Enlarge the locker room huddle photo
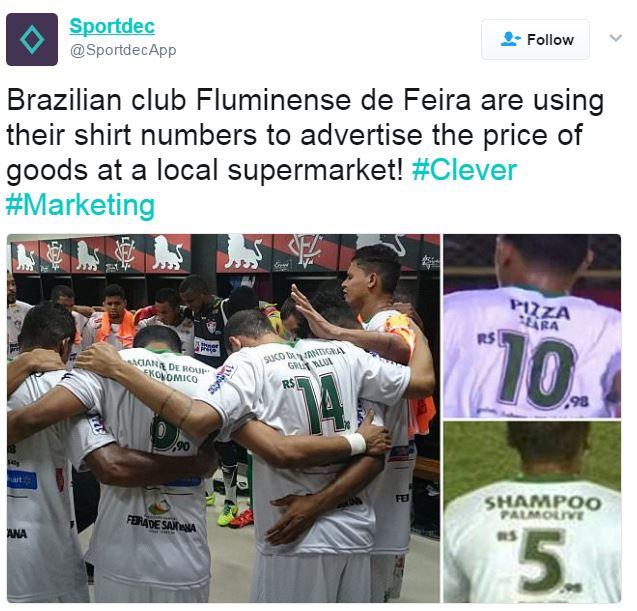Viewport: 637px width, 611px height. 223,418
